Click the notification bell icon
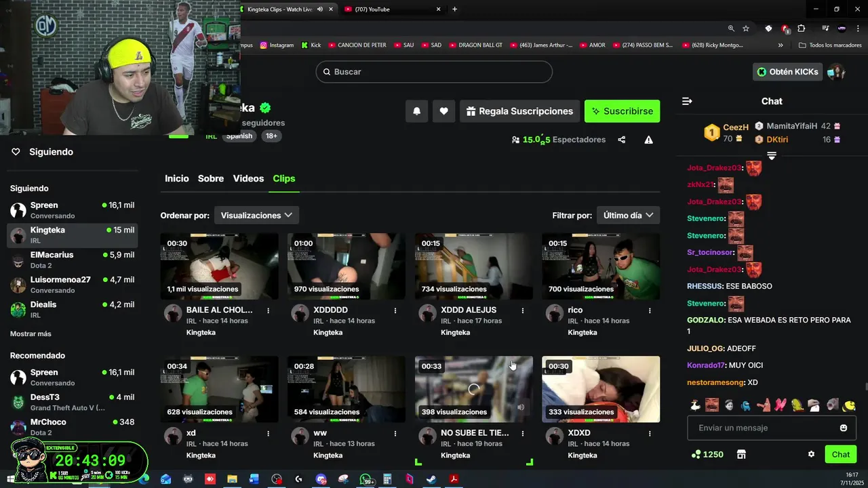This screenshot has height=488, width=868. [417, 111]
